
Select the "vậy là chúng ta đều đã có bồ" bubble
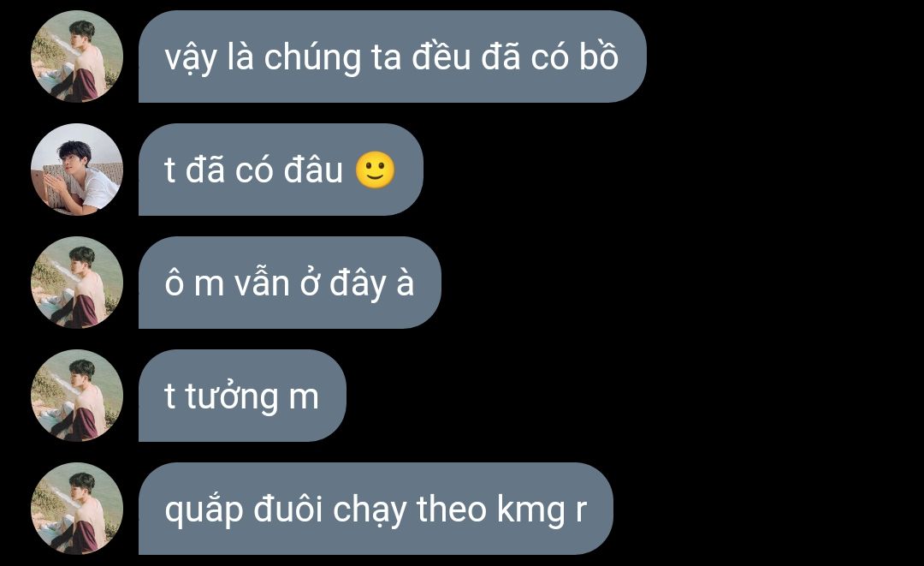click(x=393, y=57)
